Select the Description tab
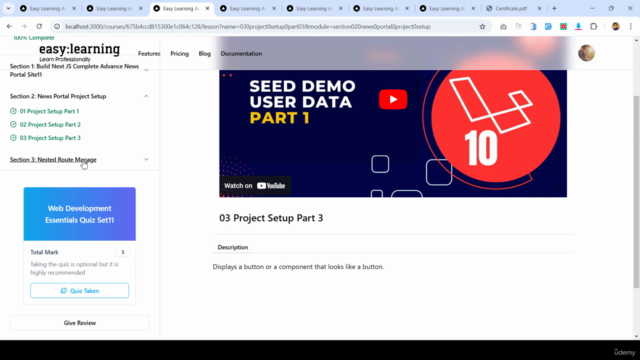The image size is (640, 360). pos(233,247)
